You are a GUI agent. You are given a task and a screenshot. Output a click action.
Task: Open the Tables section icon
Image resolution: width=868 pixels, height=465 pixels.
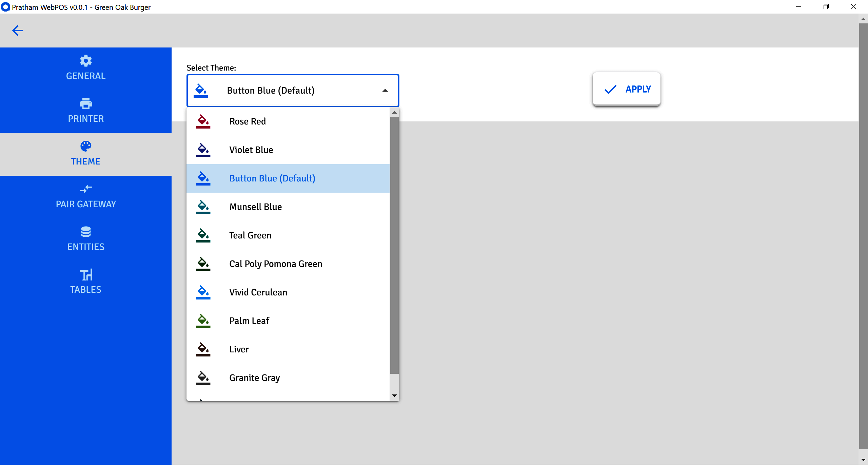(x=86, y=275)
